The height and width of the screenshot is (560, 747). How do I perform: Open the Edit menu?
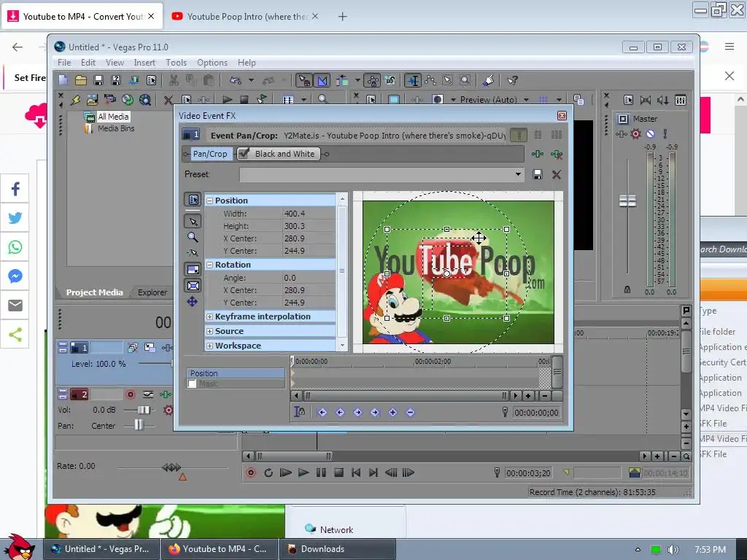(x=88, y=63)
